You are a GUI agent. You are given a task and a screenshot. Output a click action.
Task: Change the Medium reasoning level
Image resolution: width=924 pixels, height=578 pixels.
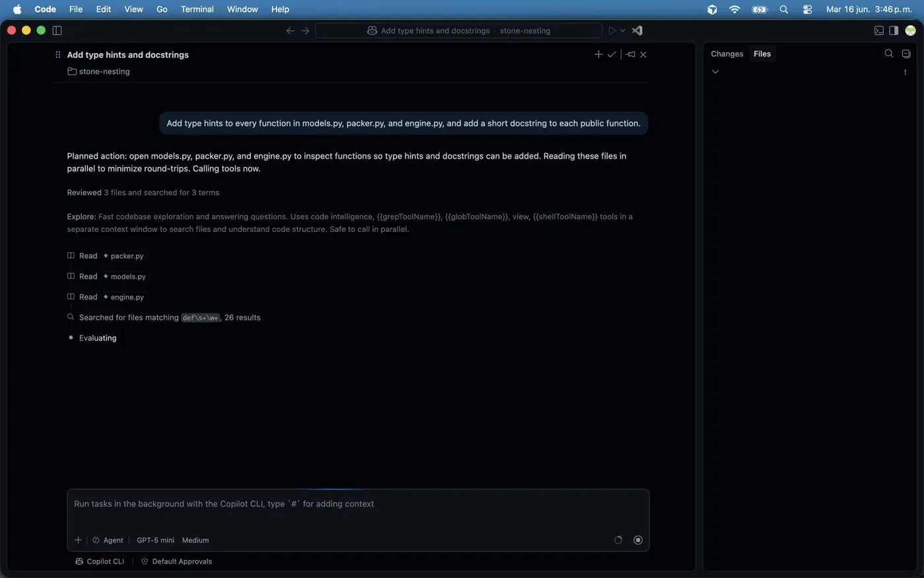tap(195, 540)
